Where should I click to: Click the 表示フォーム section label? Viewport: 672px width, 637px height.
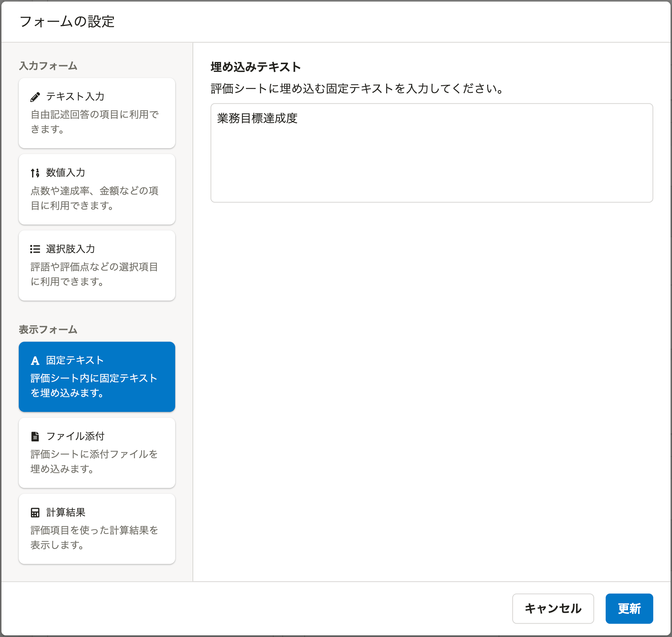coord(48,330)
